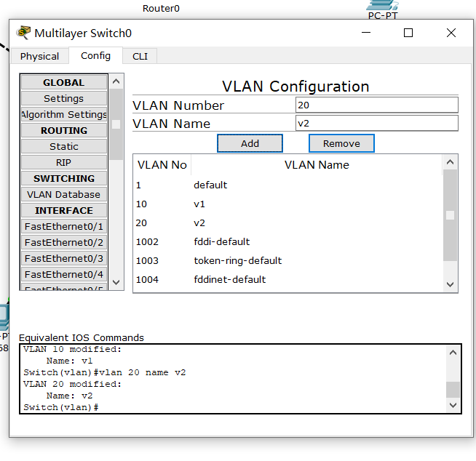Click the VLAN table scrollbar thumb
The height and width of the screenshot is (461, 476).
451,215
